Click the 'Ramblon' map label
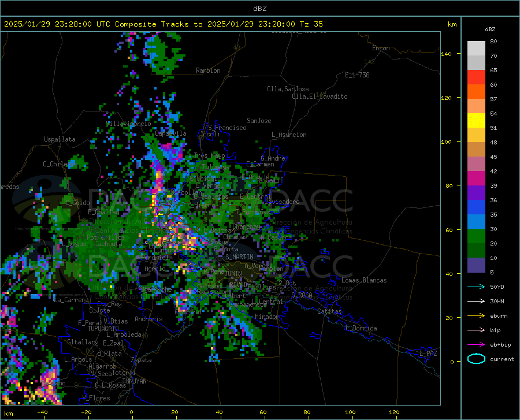Image resolution: width=520 pixels, height=420 pixels. (208, 70)
